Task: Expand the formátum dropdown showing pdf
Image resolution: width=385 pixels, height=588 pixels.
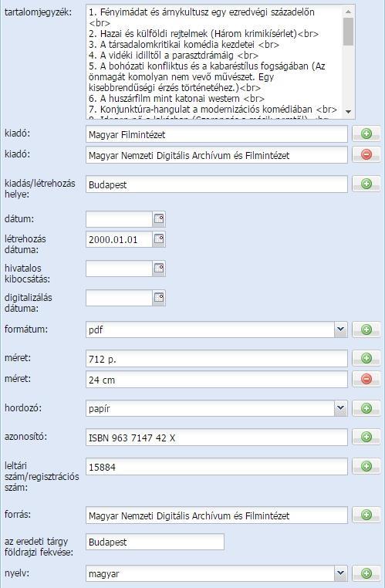Action: (340, 329)
